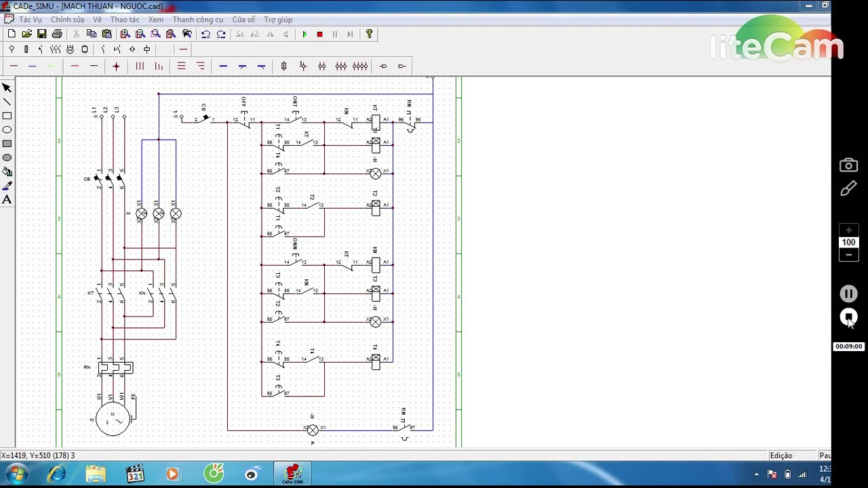
Task: Start the simulation with the green play icon
Action: click(304, 34)
